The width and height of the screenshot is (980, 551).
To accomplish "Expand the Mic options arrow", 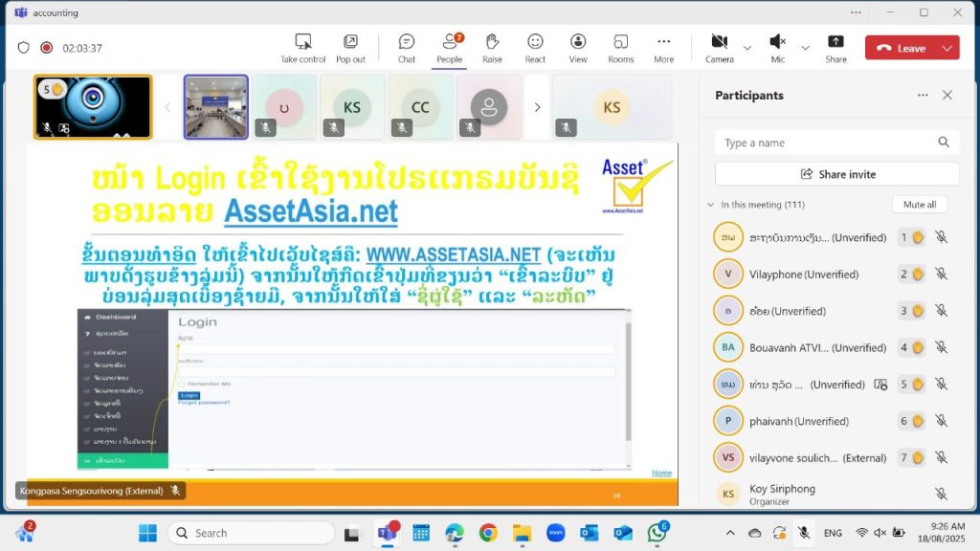I will coord(806,48).
